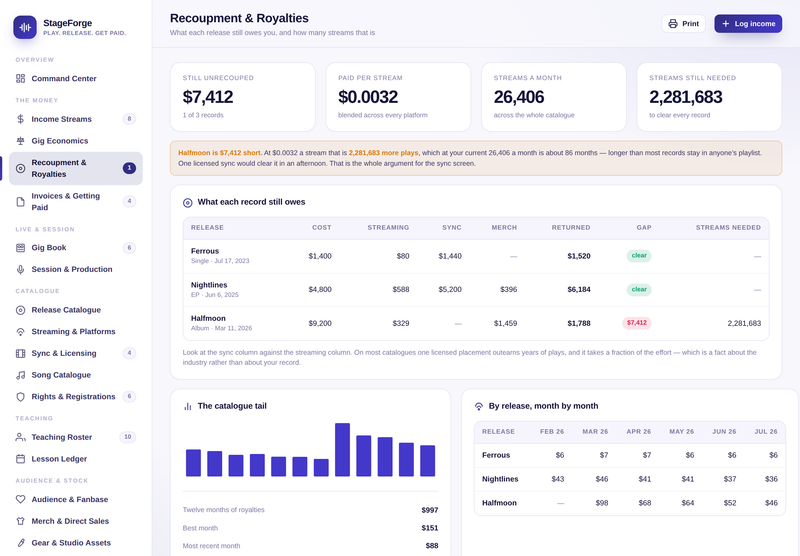Click the Gear & Studio Assets guitar icon

click(20, 543)
